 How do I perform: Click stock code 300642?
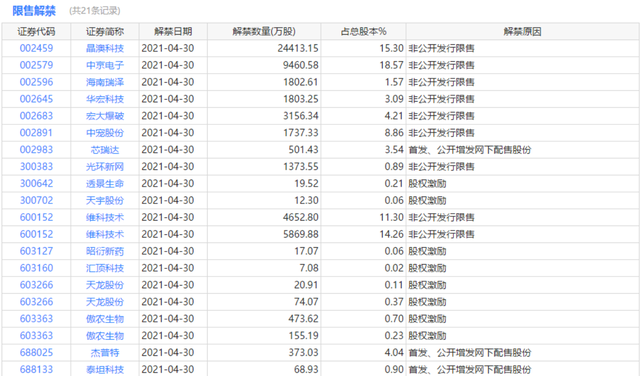point(36,184)
